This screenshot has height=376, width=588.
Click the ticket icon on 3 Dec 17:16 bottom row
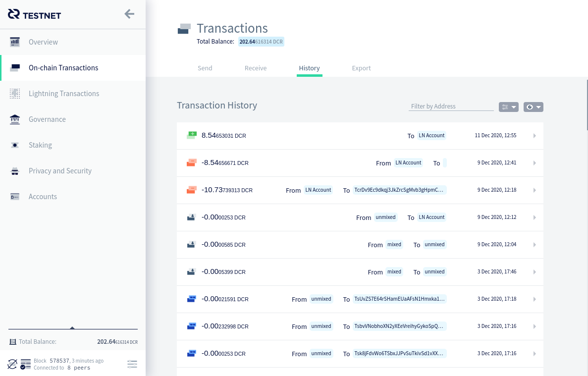click(192, 354)
